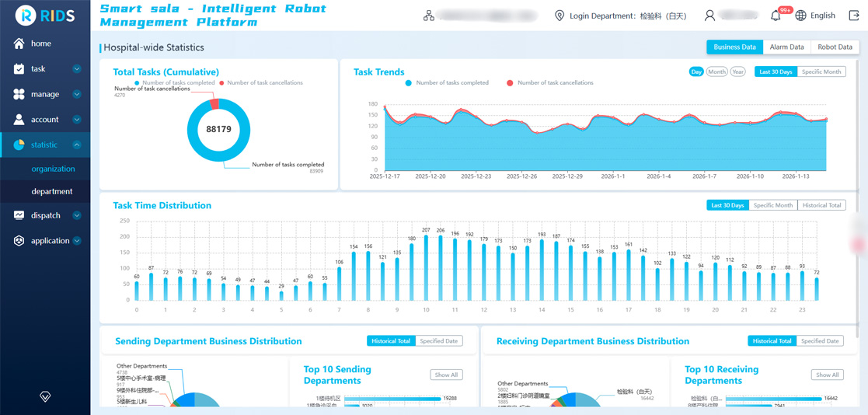The height and width of the screenshot is (415, 868).
Task: Click the logout icon at top right
Action: (x=853, y=16)
